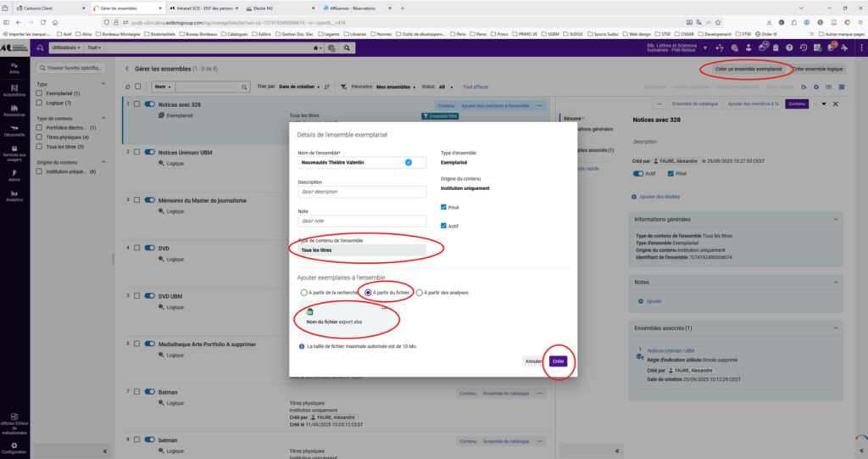Open the Acquisitions menu in the left sidebar
The height and width of the screenshot is (459, 868).
tap(14, 89)
